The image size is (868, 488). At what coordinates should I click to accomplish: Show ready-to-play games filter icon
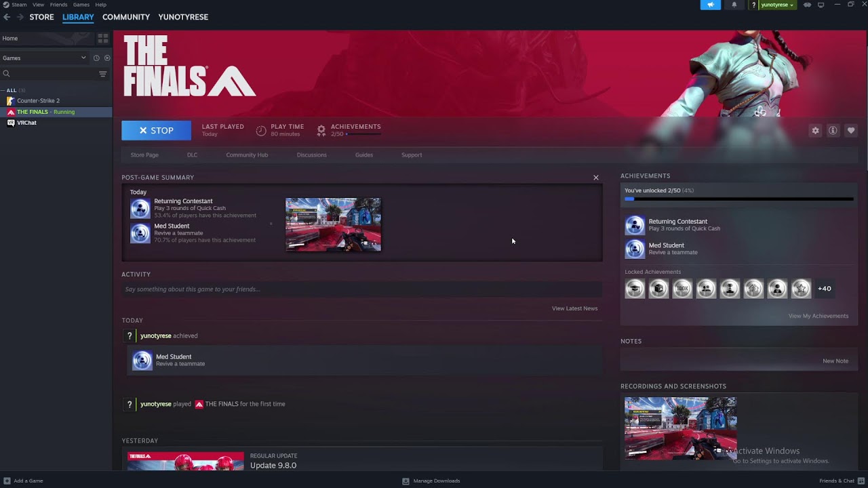(x=107, y=58)
